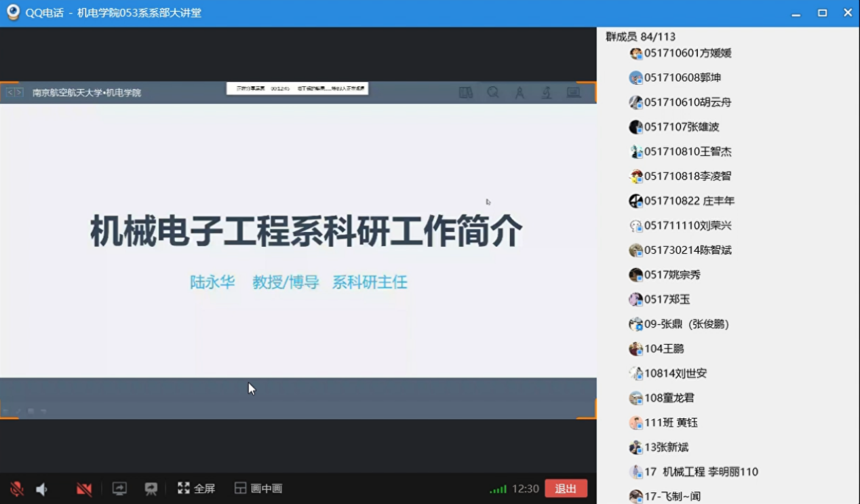Click the magnifier icon on slide header

coord(493,93)
